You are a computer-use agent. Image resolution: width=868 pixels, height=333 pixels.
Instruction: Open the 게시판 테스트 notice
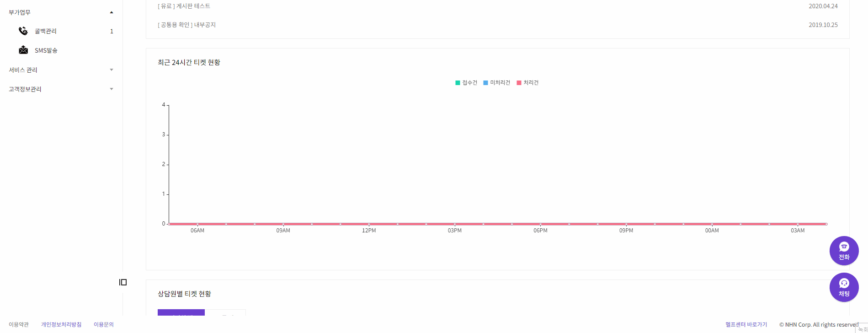pyautogui.click(x=184, y=6)
